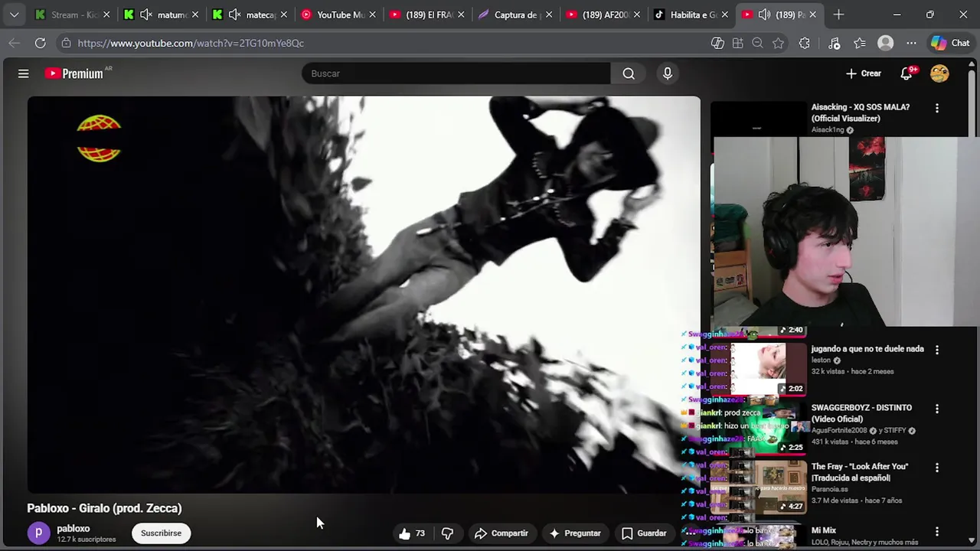The image size is (980, 551).
Task: Share the video with Compartir
Action: tap(501, 533)
